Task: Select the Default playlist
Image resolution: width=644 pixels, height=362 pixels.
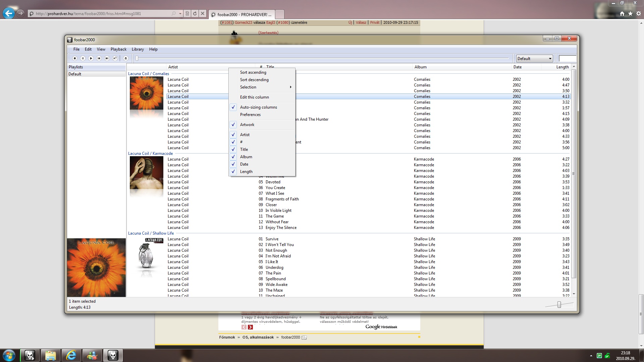Action: 96,74
